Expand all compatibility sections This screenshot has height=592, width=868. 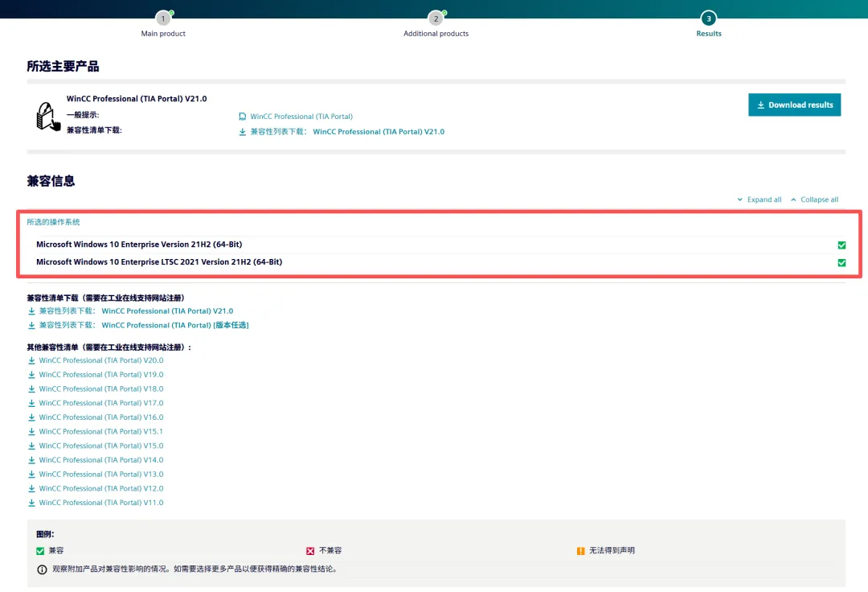pyautogui.click(x=759, y=199)
